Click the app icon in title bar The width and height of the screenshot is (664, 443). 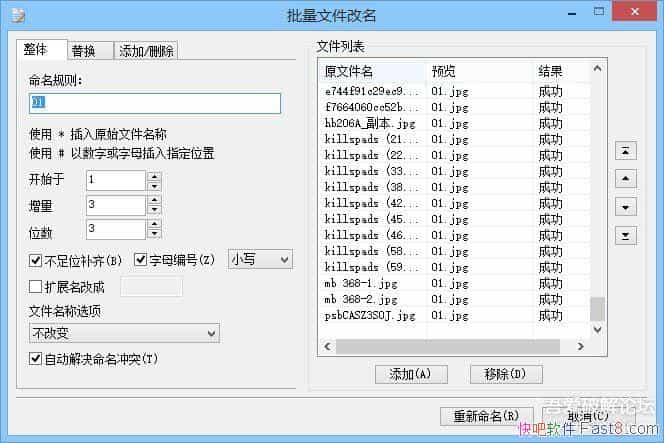click(x=14, y=14)
